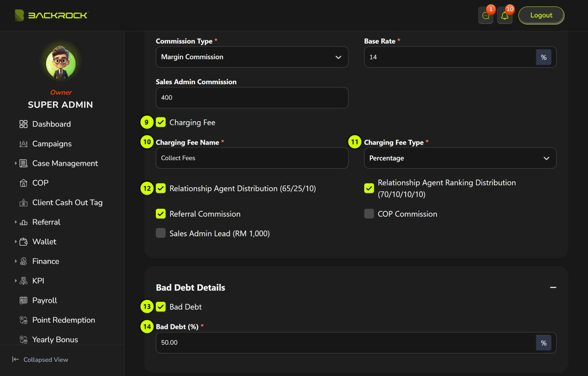Click the Finance sidebar icon
Screen dimensions: 588x376
coord(24,261)
